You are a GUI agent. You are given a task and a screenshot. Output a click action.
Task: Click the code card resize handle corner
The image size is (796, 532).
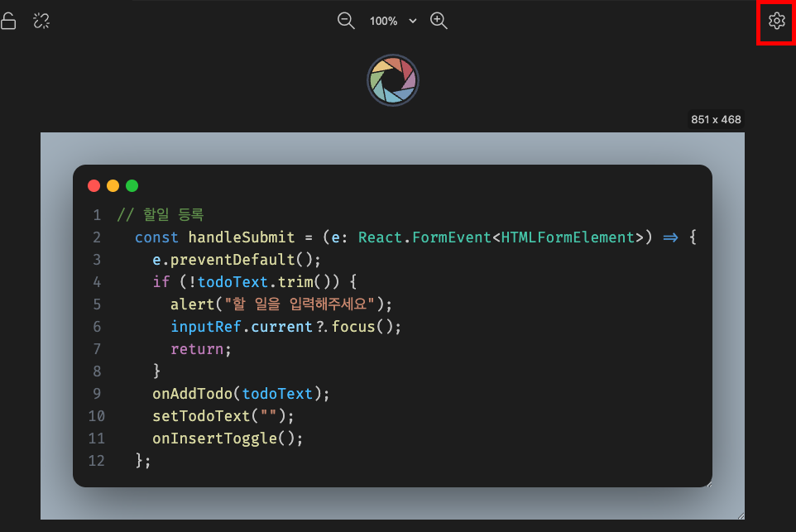coord(708,484)
